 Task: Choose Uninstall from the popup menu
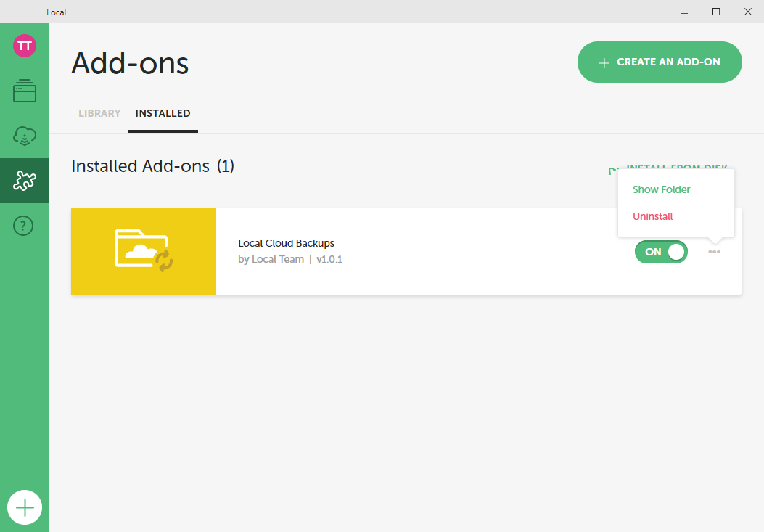[652, 216]
